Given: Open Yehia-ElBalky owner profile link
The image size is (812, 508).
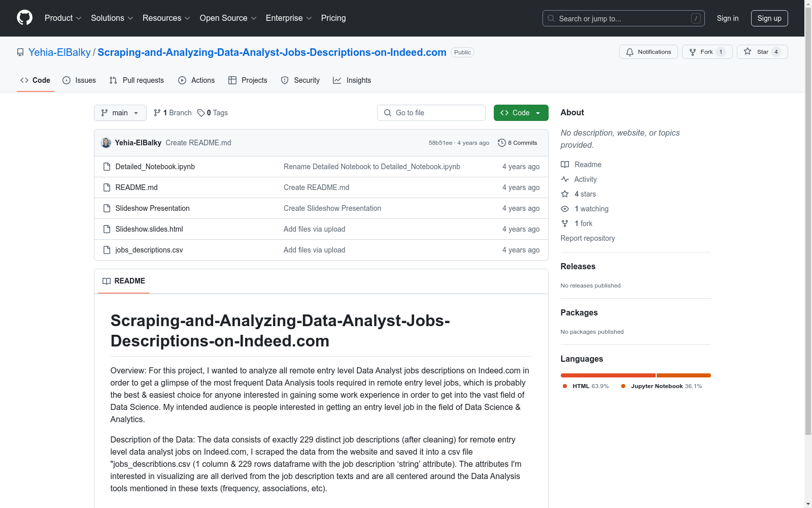Looking at the screenshot, I should (59, 52).
